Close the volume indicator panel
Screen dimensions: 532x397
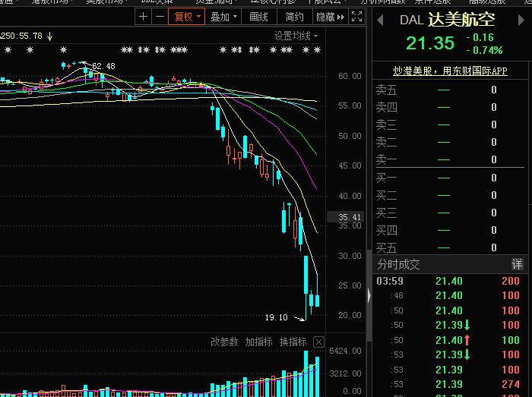click(318, 342)
